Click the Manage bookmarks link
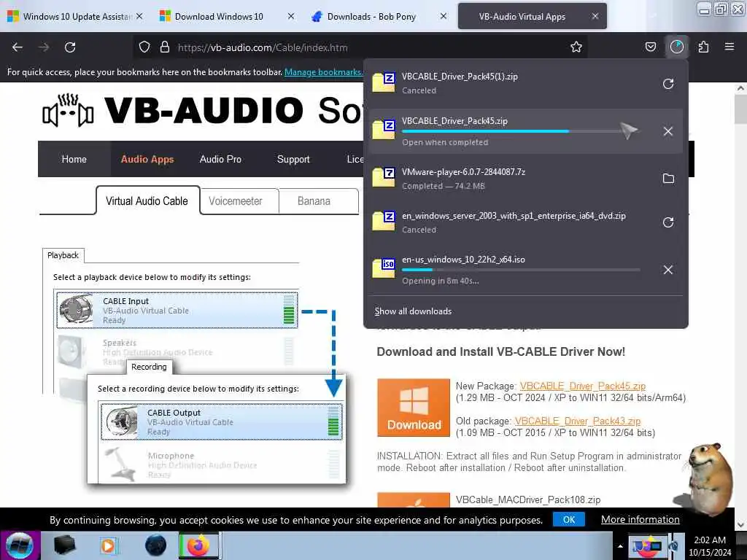Image resolution: width=747 pixels, height=560 pixels. (x=323, y=72)
